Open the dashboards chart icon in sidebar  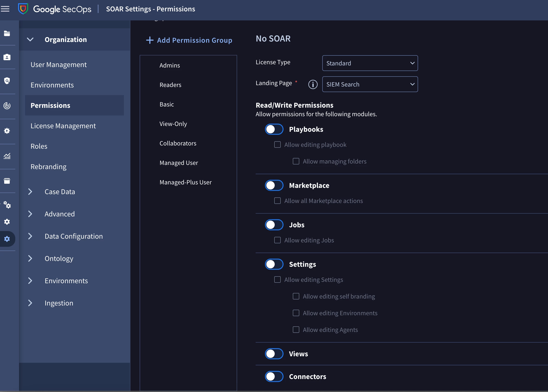pos(7,156)
